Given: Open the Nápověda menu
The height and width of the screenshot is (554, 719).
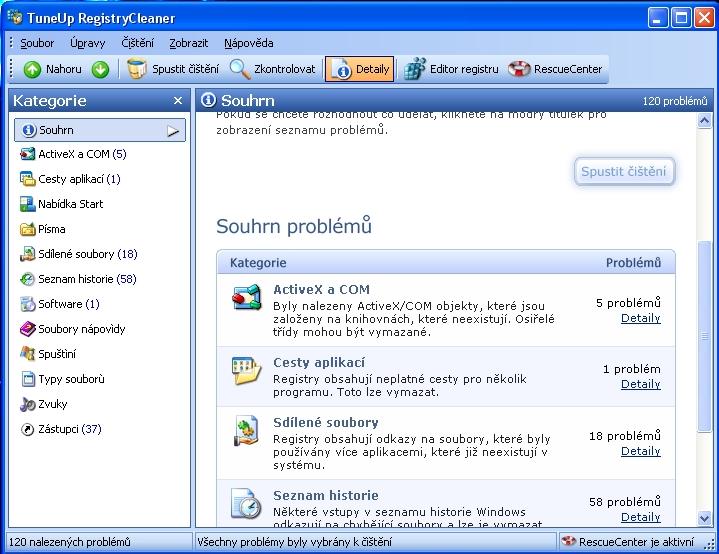Looking at the screenshot, I should coord(249,43).
